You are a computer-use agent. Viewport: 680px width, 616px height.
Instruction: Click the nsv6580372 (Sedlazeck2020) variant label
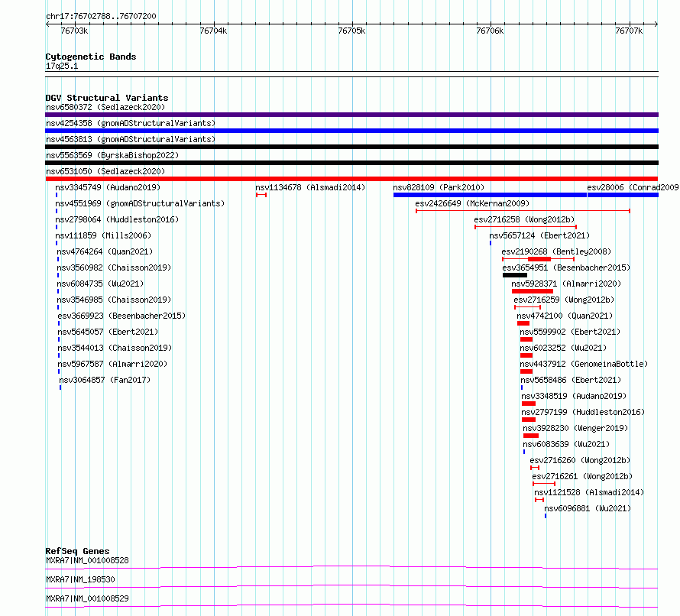click(105, 107)
